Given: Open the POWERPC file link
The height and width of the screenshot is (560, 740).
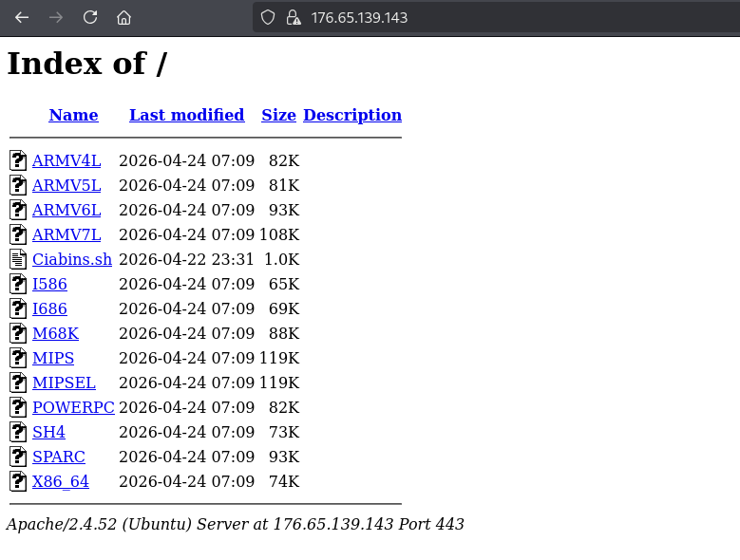Looking at the screenshot, I should [x=73, y=407].
